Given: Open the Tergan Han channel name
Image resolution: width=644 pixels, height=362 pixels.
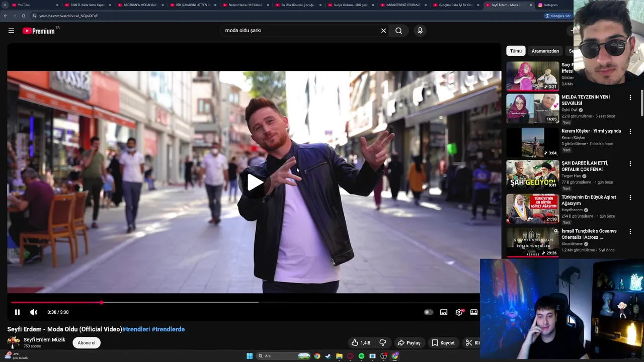Looking at the screenshot, I should (x=571, y=176).
